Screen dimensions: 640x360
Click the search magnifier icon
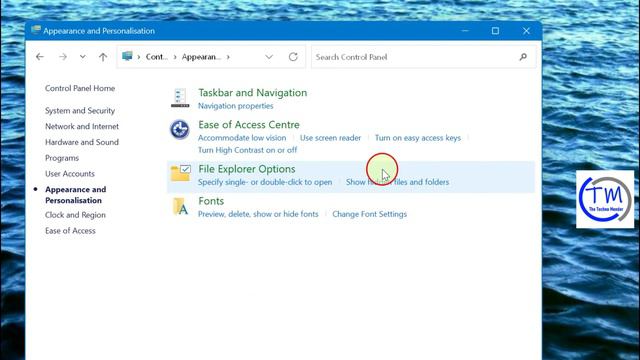point(523,57)
